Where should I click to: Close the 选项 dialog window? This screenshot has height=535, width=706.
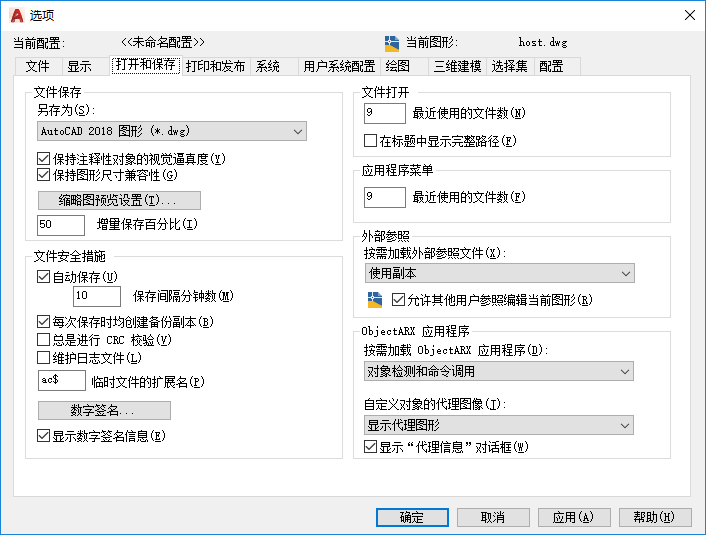coord(689,15)
